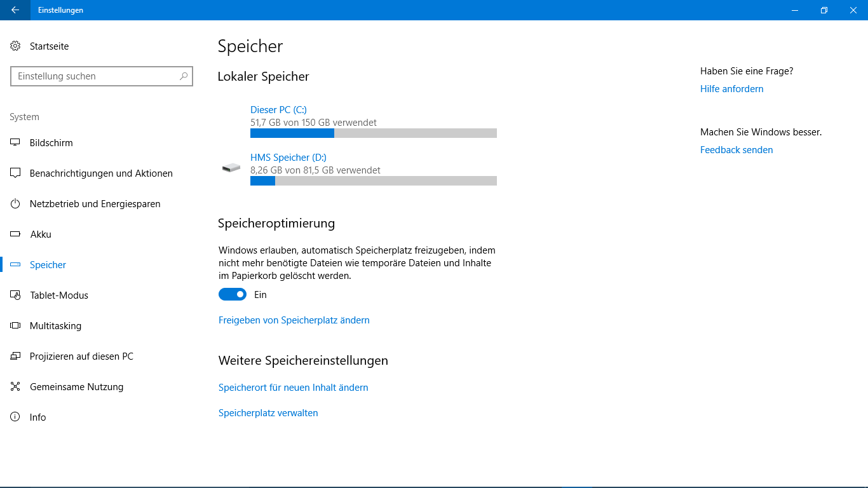Click the HMS Speicher (D:) usage bar
The width and height of the screenshot is (868, 488).
(x=374, y=181)
